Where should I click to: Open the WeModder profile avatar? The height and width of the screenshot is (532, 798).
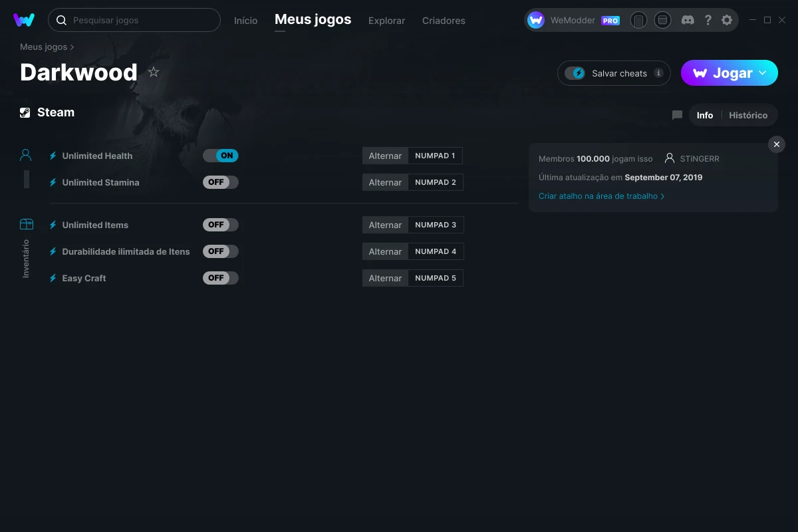point(536,21)
